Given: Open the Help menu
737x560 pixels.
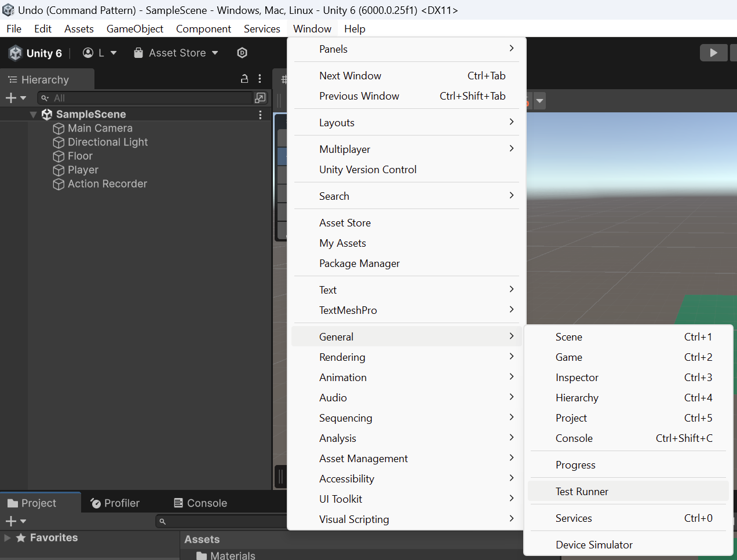Looking at the screenshot, I should [x=355, y=29].
